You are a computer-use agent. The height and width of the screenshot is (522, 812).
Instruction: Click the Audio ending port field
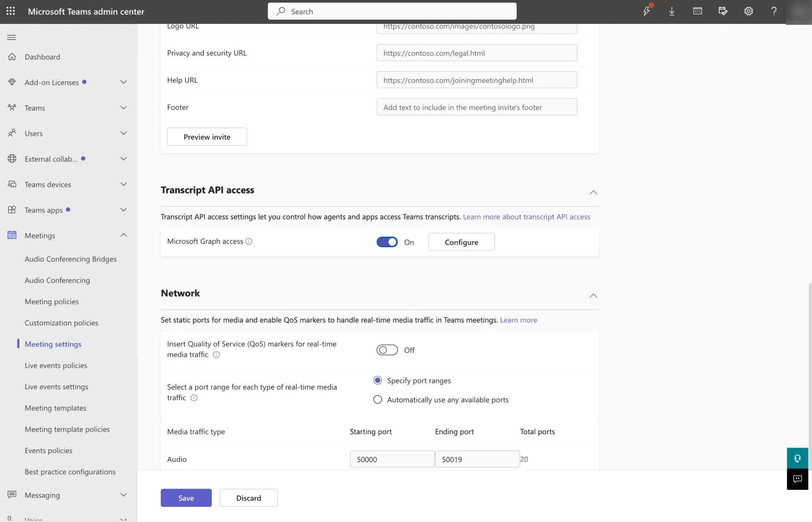477,459
